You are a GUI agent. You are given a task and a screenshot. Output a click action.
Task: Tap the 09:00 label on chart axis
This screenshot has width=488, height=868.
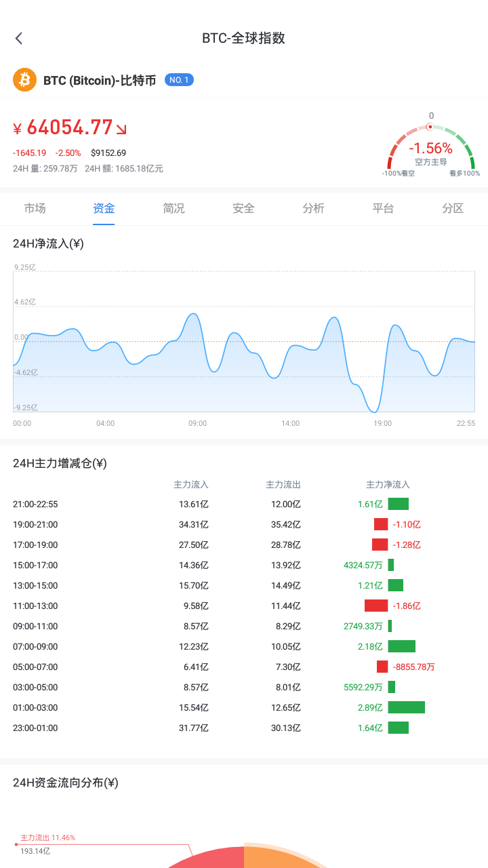(198, 423)
